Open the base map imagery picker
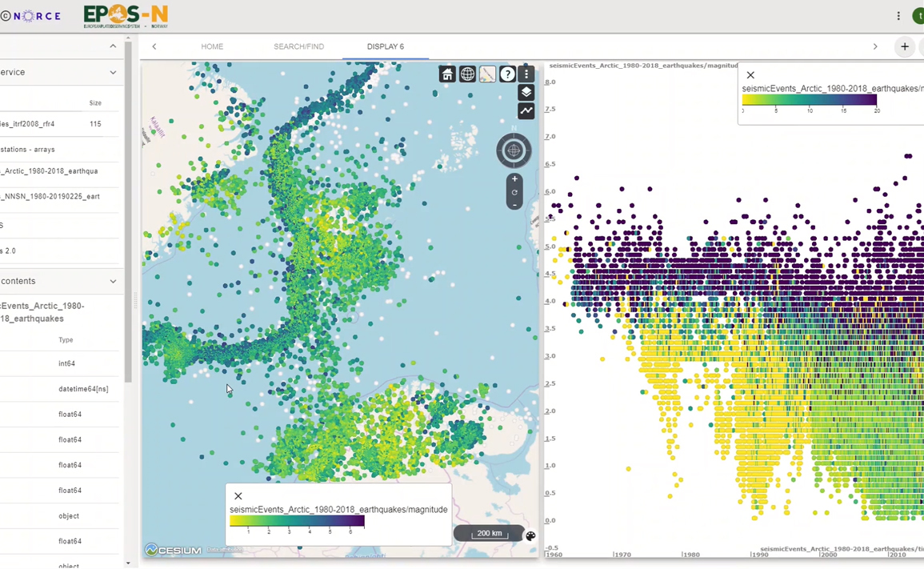The width and height of the screenshot is (924, 569). pos(487,74)
